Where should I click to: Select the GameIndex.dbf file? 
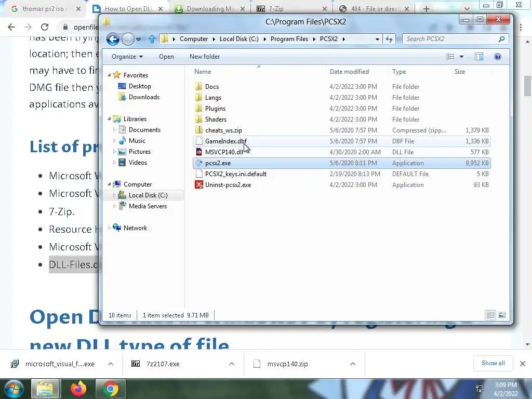pyautogui.click(x=342, y=141)
